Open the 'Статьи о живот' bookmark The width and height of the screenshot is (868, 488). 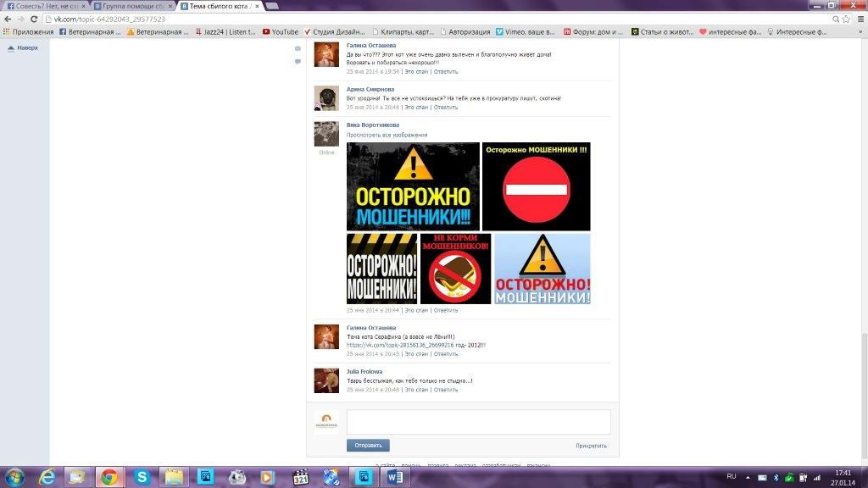(x=663, y=32)
